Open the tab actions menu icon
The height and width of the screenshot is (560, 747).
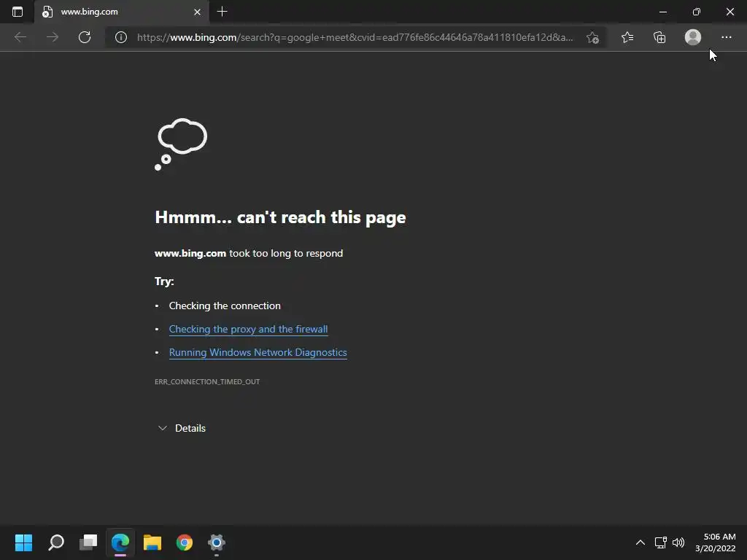18,12
